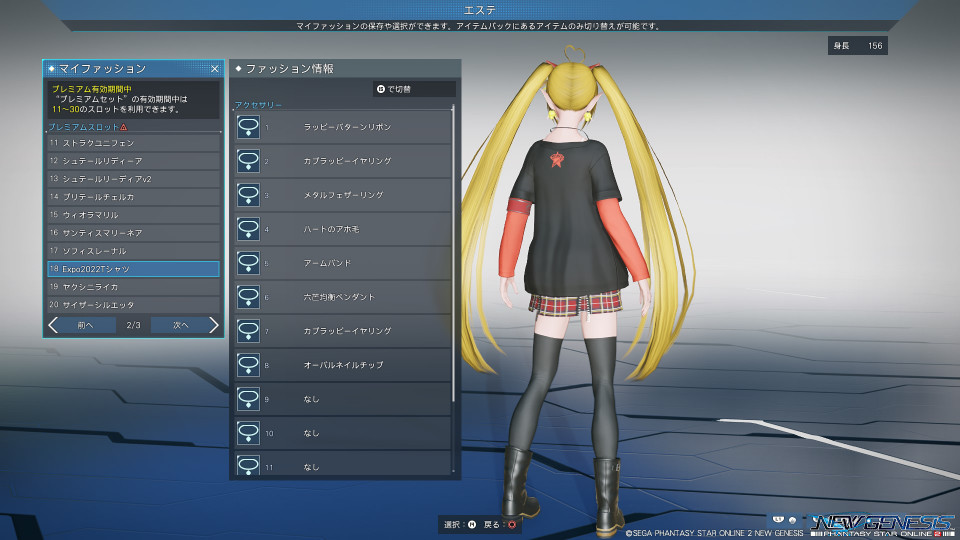Screen dimensions: 960x540
Task: Click accessory name ハートのアホ毛
Action: pyautogui.click(x=331, y=229)
